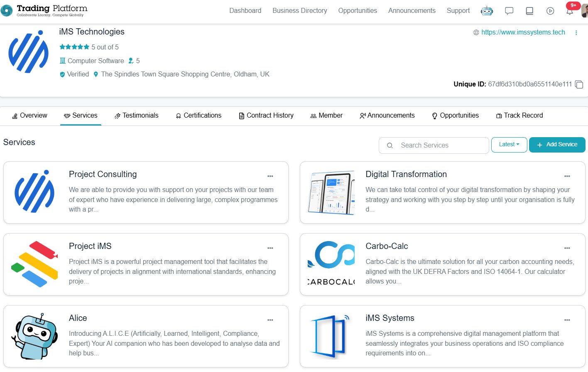This screenshot has height=372, width=588.
Task: Click the Alice robot thumbnail
Action: click(x=34, y=336)
